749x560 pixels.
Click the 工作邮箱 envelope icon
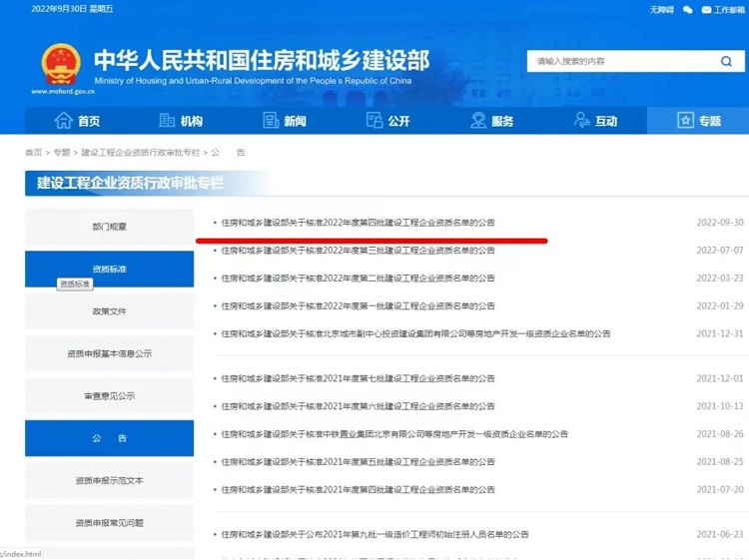(706, 9)
